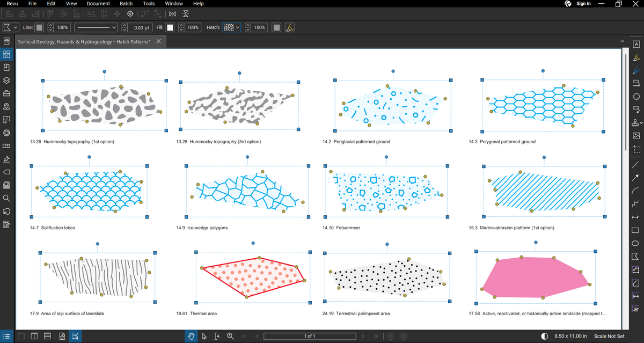Open the File menu
644x343 pixels.
[32, 4]
